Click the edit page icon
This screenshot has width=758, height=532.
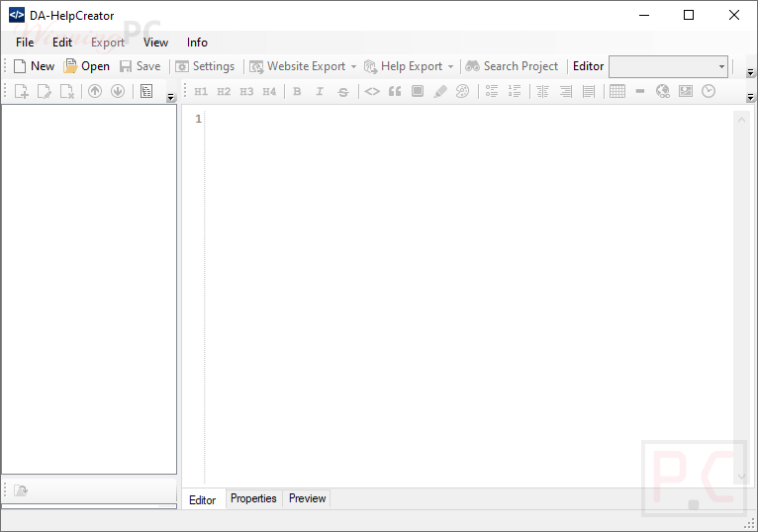(x=44, y=91)
